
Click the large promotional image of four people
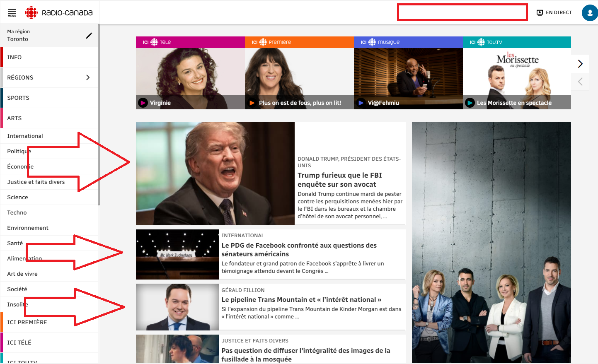(491, 242)
